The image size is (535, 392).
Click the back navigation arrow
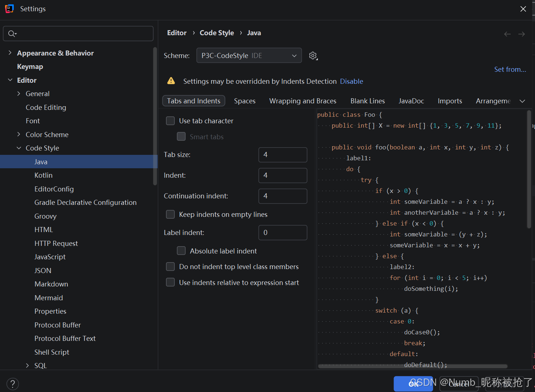point(507,34)
